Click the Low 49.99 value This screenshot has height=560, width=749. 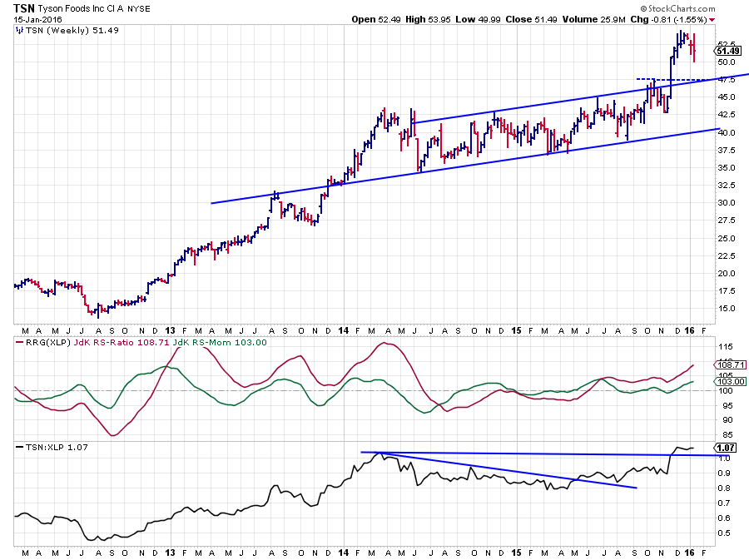pyautogui.click(x=478, y=20)
